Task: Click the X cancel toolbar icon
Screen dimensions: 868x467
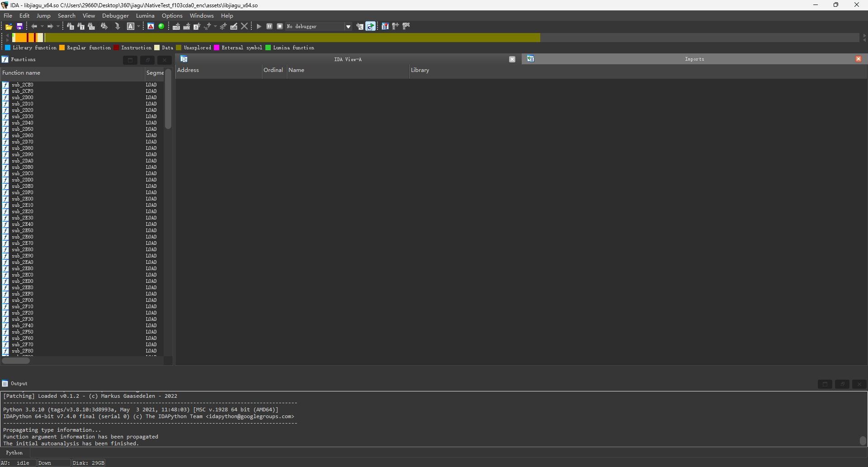Action: click(245, 26)
